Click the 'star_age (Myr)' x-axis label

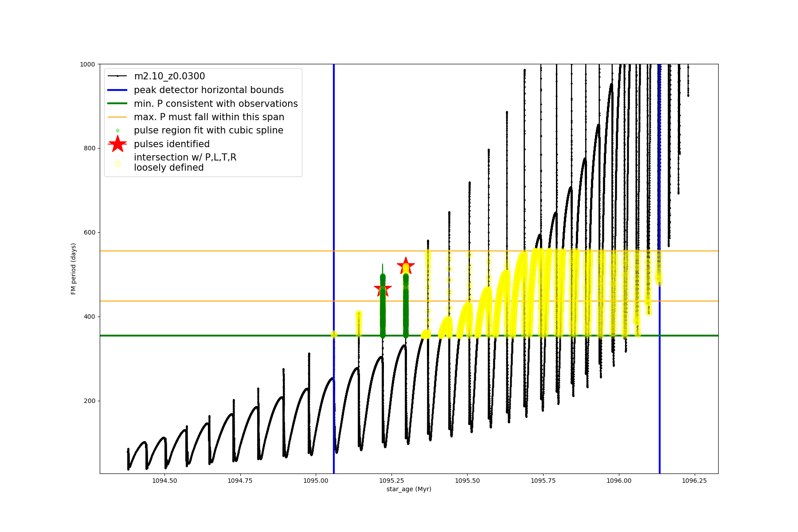click(x=409, y=489)
